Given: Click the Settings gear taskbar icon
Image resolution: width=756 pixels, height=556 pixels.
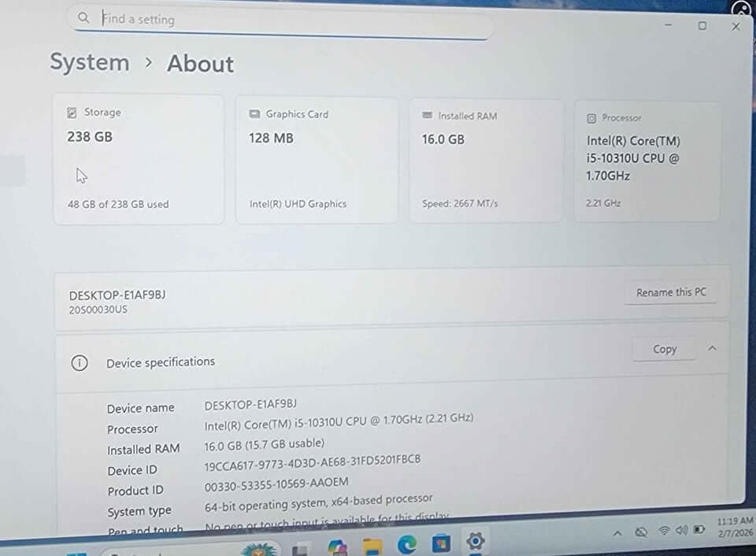Looking at the screenshot, I should pos(475,541).
